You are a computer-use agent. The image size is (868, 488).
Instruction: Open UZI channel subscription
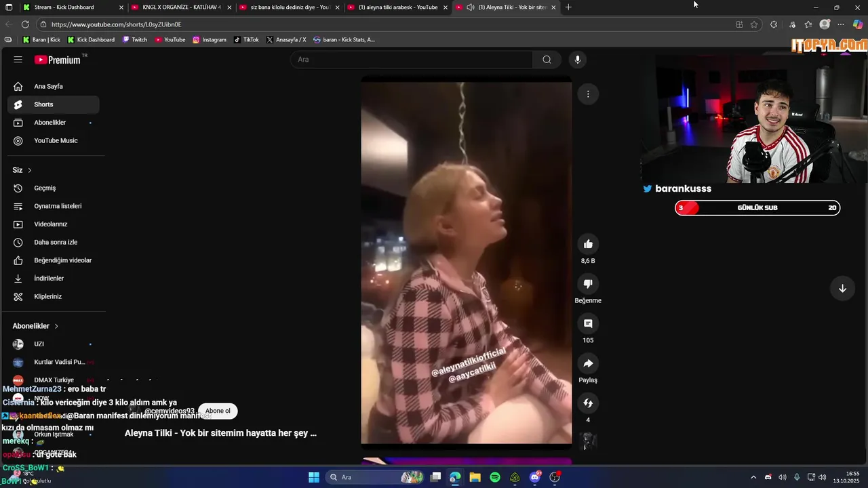click(x=54, y=344)
